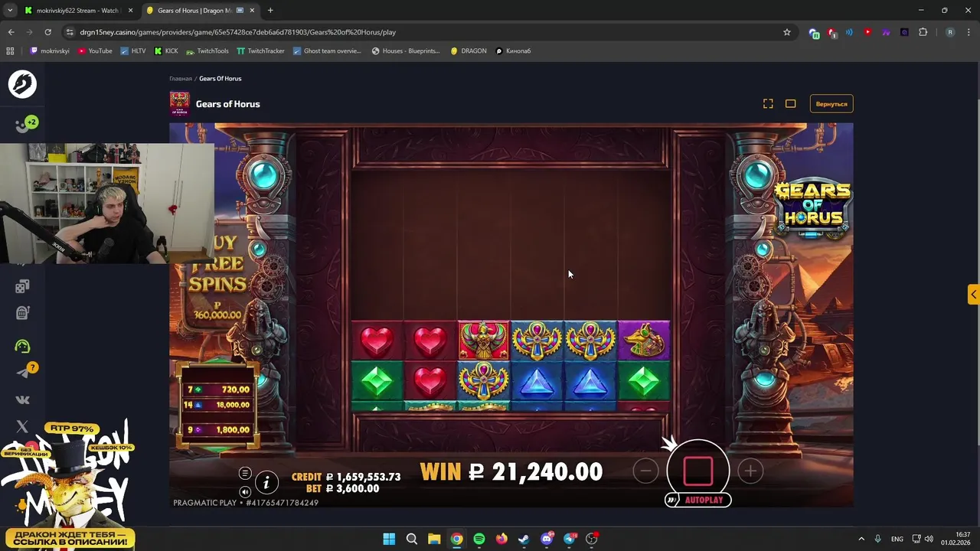The width and height of the screenshot is (980, 551).
Task: Open Spotify from taskbar
Action: point(479,539)
